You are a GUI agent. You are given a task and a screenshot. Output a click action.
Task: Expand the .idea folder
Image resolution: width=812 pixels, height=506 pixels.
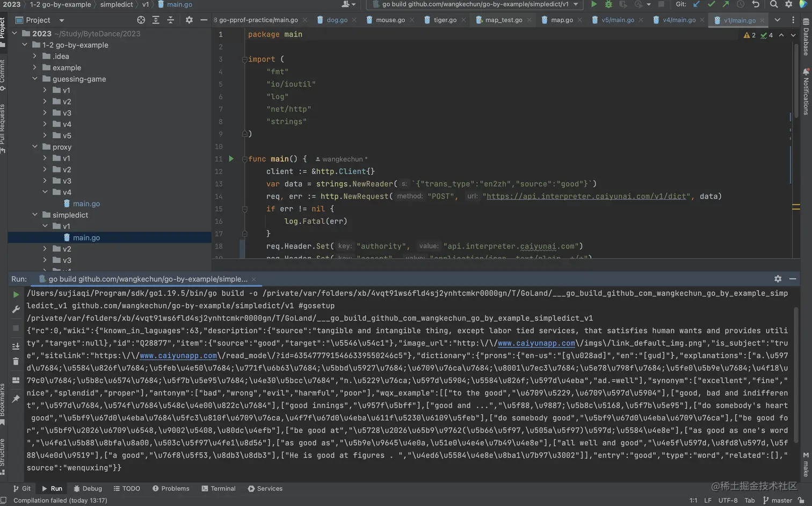[35, 56]
